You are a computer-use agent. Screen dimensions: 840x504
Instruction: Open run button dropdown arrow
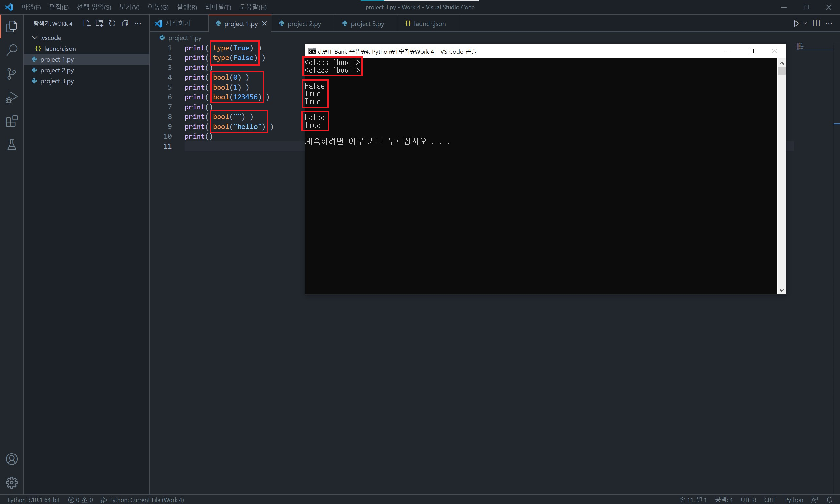pos(805,23)
